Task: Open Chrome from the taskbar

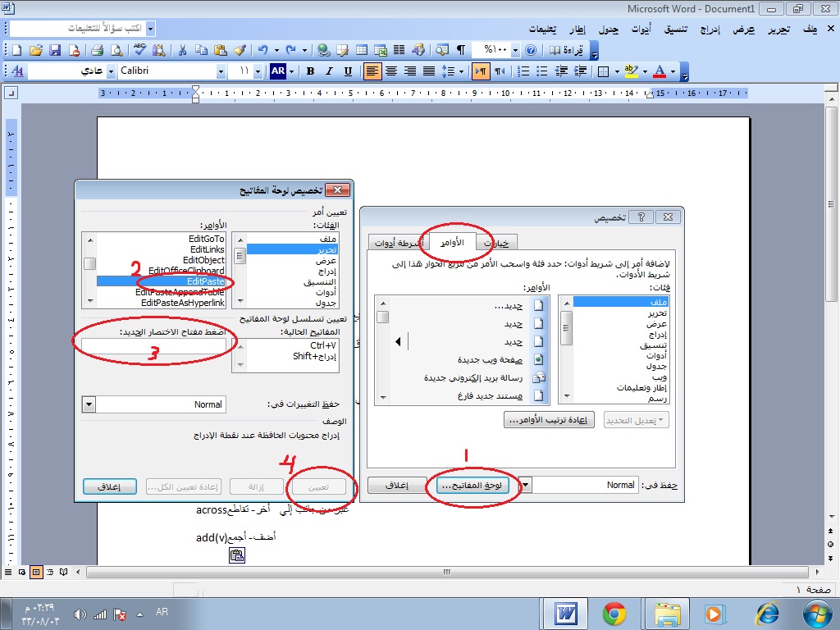Action: (614, 614)
